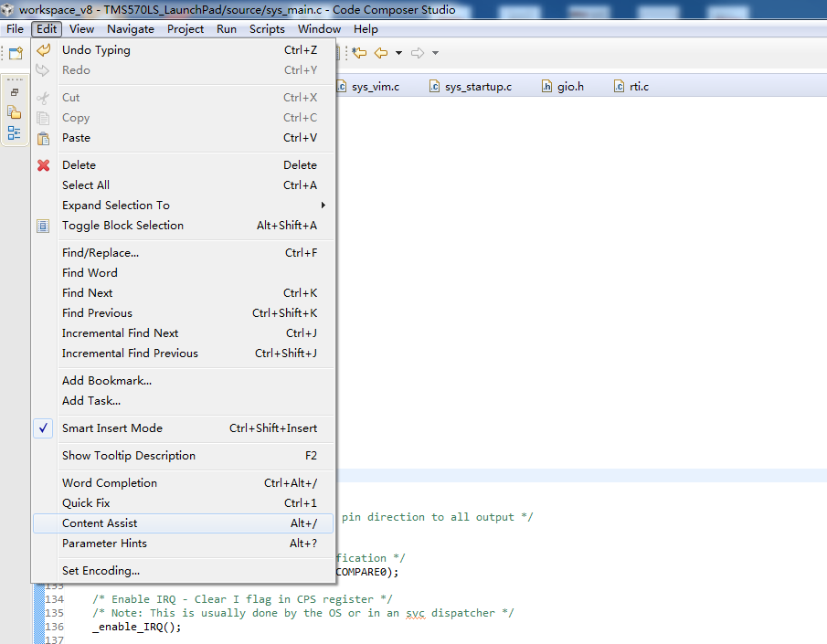Click the Paste clipboard icon
The height and width of the screenshot is (644, 827).
coord(43,138)
